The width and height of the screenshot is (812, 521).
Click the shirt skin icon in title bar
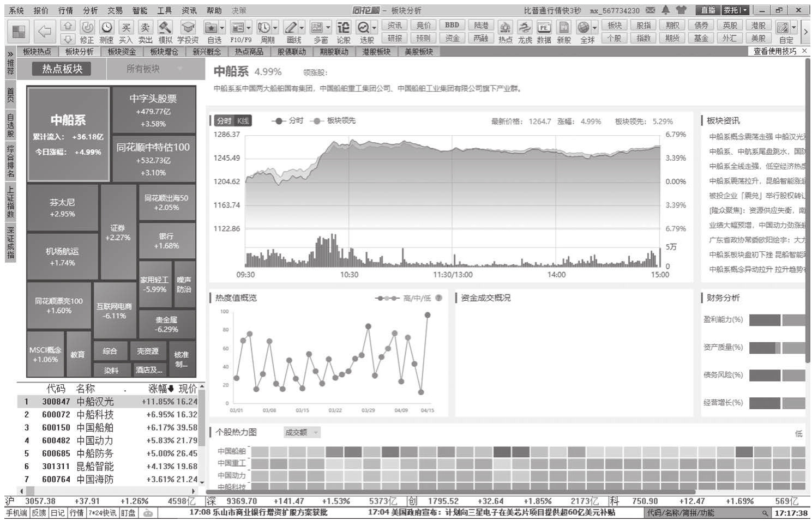(682, 10)
